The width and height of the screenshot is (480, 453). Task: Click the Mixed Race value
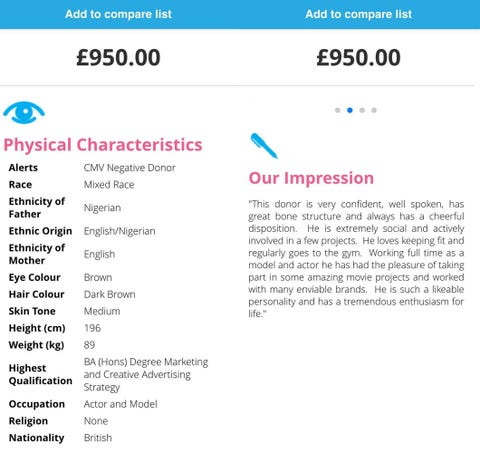click(x=109, y=185)
